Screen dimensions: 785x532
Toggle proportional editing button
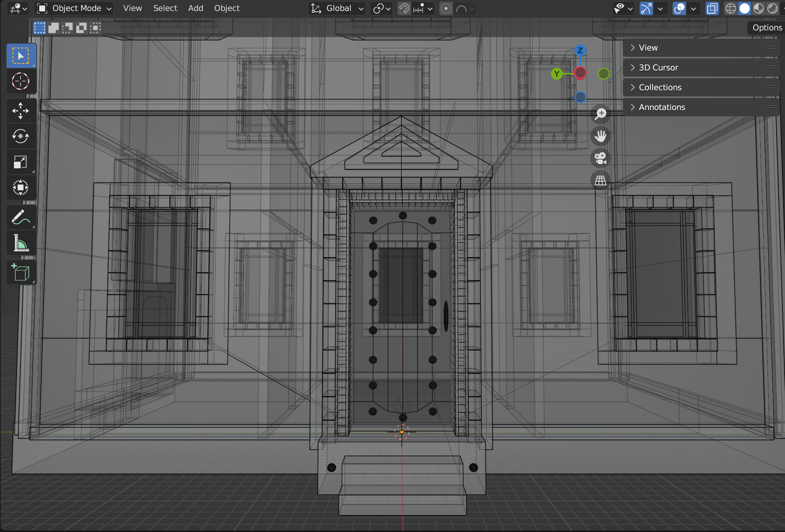coord(446,8)
